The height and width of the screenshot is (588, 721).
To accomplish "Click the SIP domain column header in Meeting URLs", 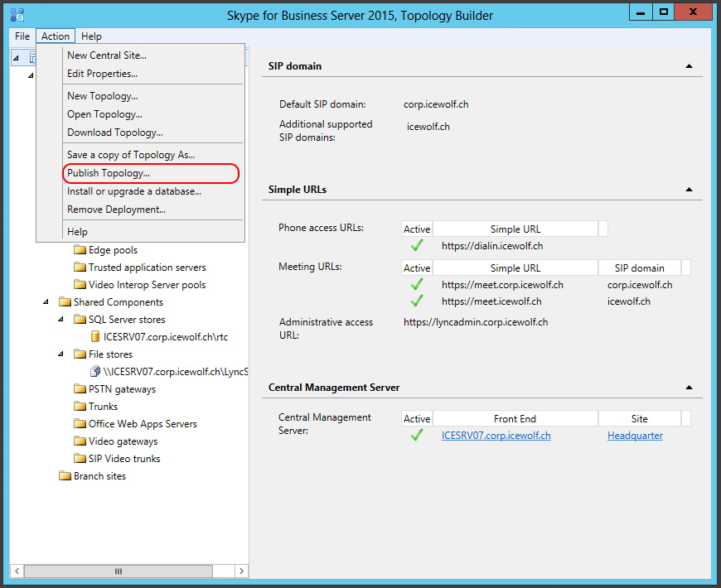I will click(639, 267).
